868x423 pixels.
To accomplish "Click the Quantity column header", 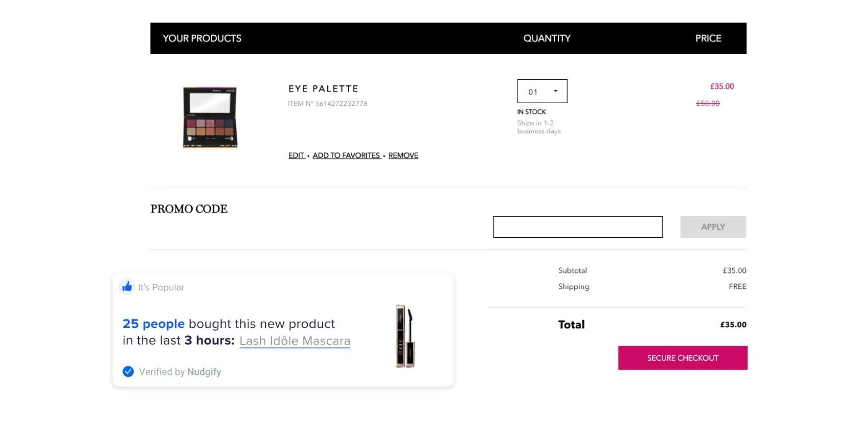I will click(x=547, y=38).
